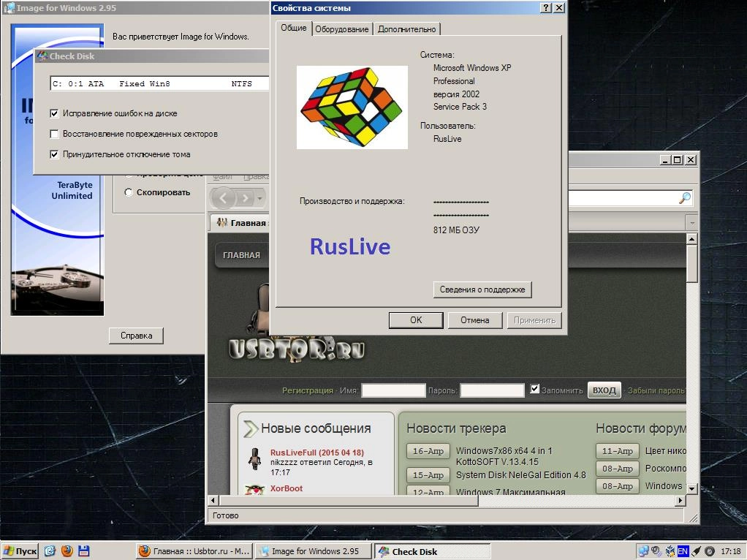Click the vertical scrollbar thumb in Firefox
747x560 pixels.
tap(691, 264)
